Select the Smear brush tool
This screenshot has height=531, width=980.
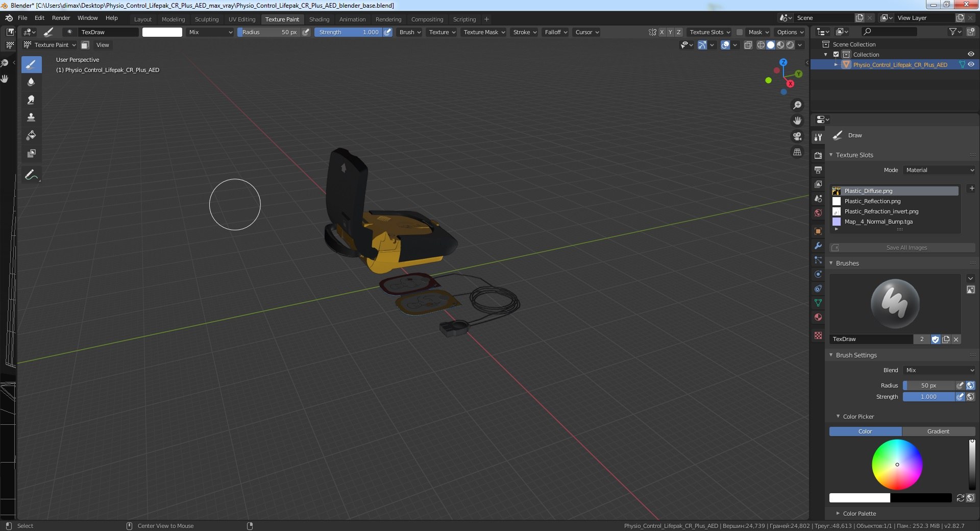click(31, 100)
